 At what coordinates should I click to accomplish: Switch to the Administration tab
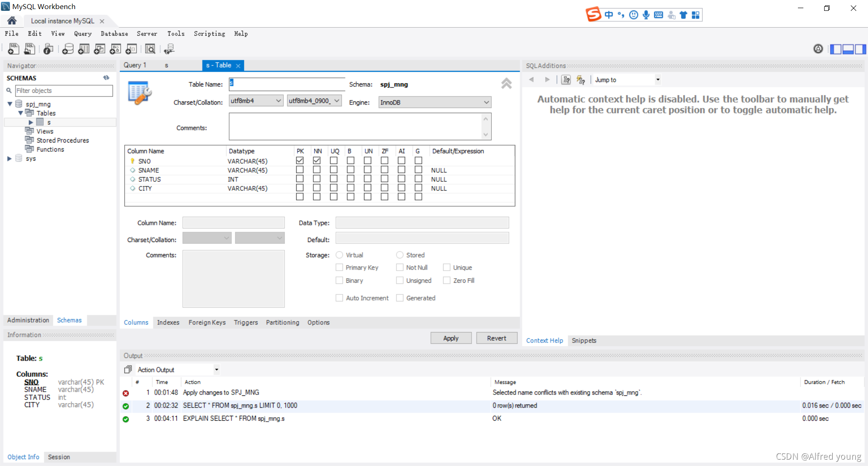[28, 320]
